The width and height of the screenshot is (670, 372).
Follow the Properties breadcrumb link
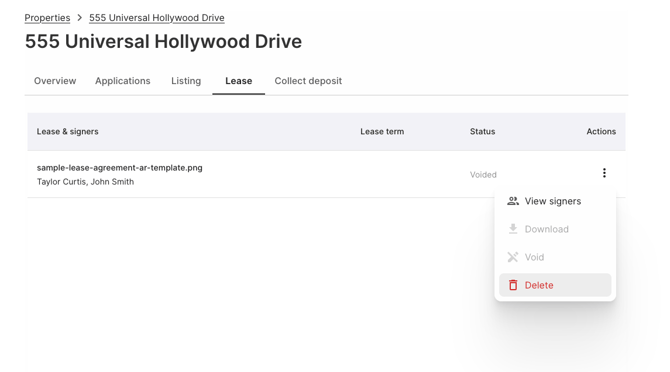(x=47, y=18)
